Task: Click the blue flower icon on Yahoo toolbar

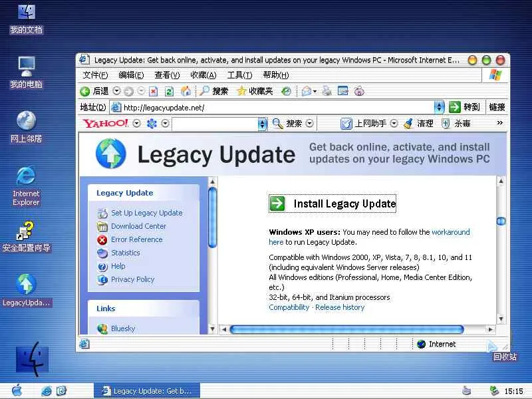Action: 152,123
